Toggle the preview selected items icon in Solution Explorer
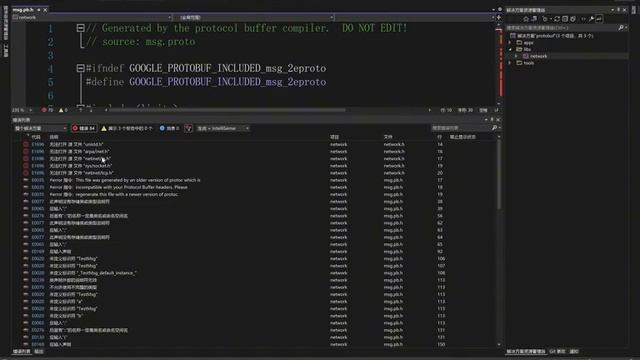 pyautogui.click(x=599, y=19)
